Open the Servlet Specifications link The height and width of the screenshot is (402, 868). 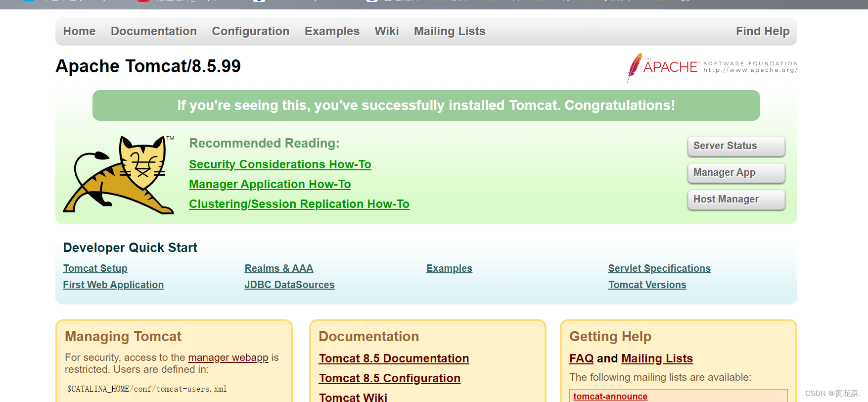click(659, 268)
